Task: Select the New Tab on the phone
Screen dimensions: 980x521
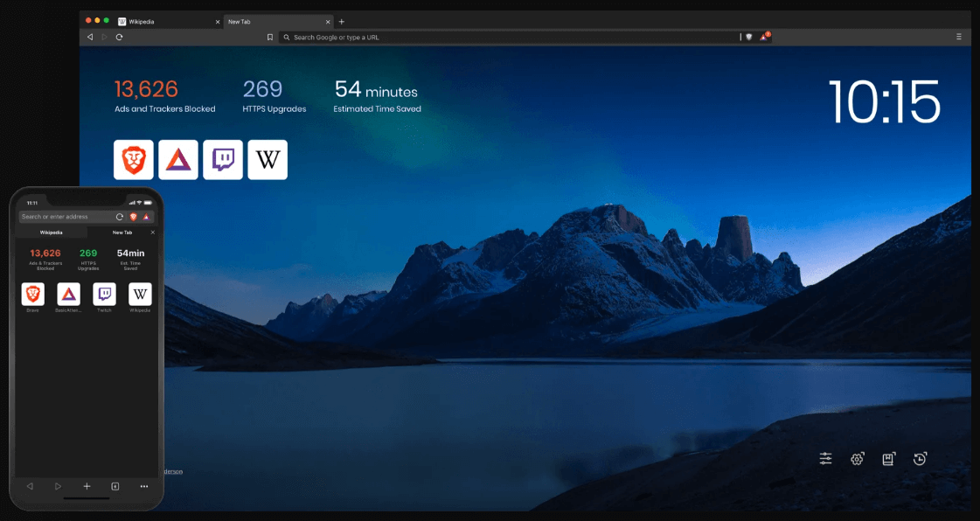Action: click(x=122, y=232)
